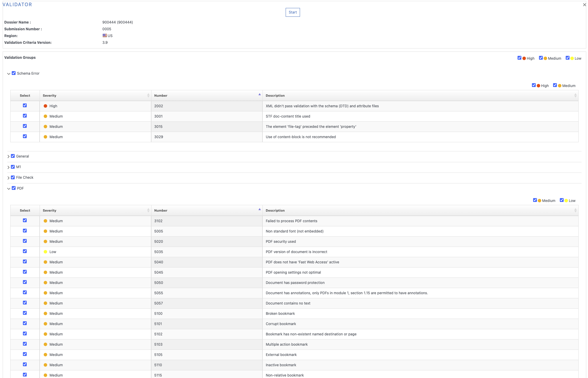Sort Schema Error table by Severity arrows
The image size is (588, 378).
coord(148,96)
